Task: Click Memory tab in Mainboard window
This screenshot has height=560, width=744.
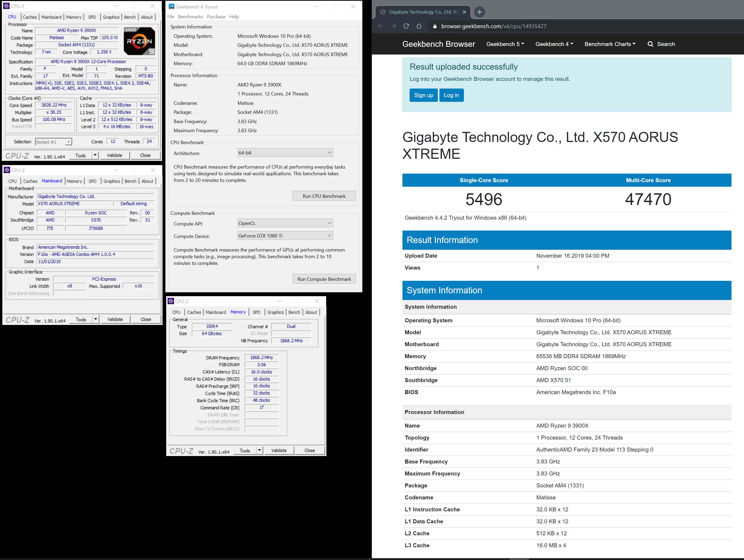Action: (74, 181)
